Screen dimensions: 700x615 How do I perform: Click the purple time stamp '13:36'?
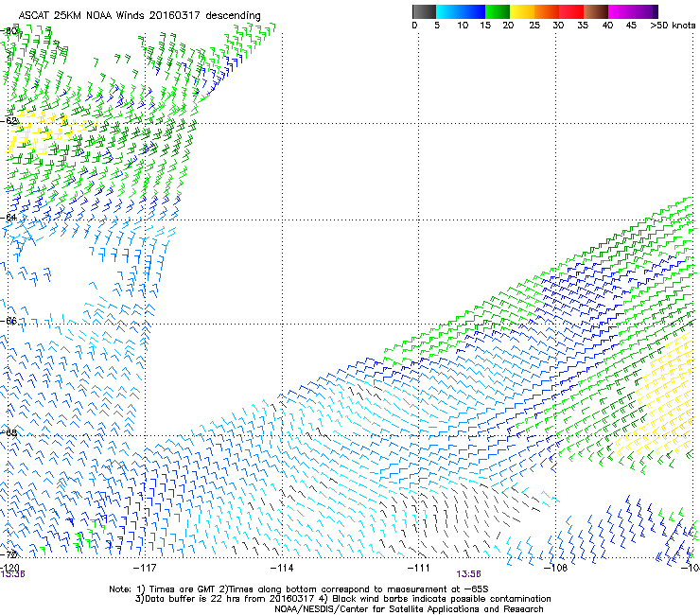click(12, 574)
